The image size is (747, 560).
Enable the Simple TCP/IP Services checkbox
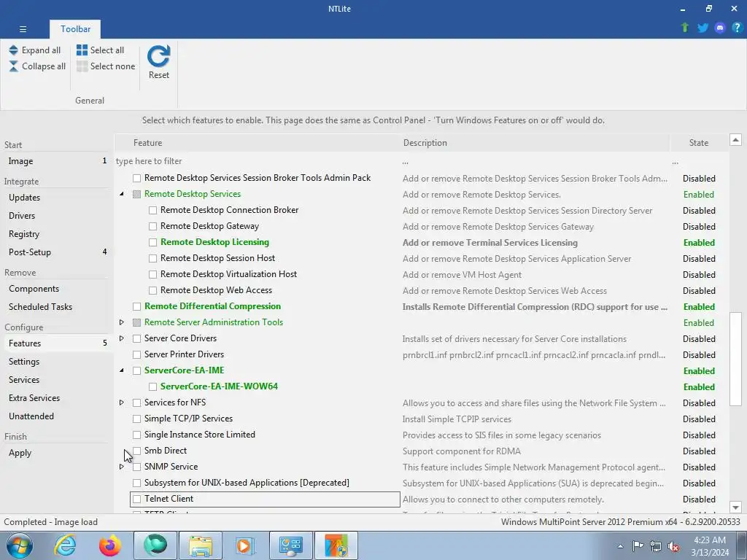[136, 419]
